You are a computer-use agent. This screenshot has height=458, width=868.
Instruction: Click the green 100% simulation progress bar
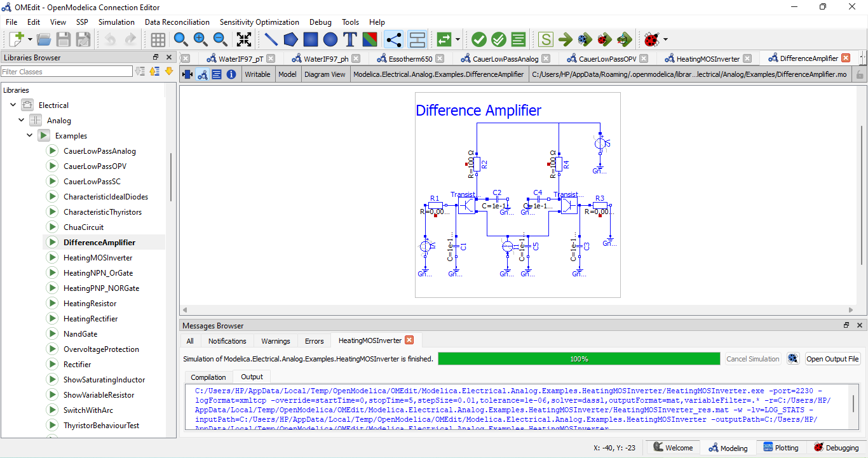[x=579, y=359]
